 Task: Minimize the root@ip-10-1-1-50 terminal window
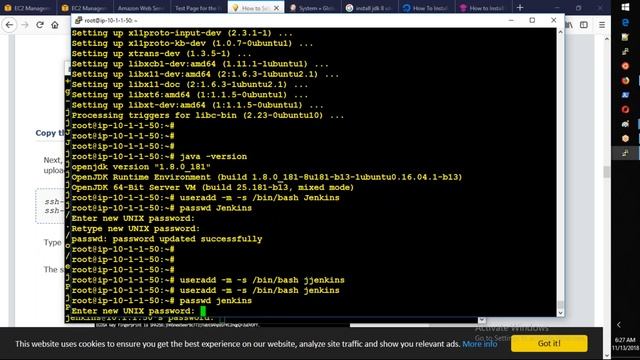click(x=511, y=20)
